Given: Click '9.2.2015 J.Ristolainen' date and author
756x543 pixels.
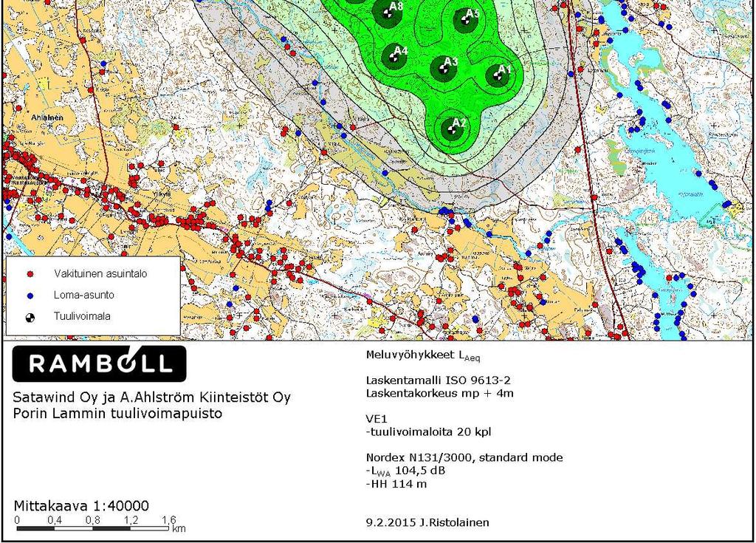Looking at the screenshot, I should click(427, 523).
